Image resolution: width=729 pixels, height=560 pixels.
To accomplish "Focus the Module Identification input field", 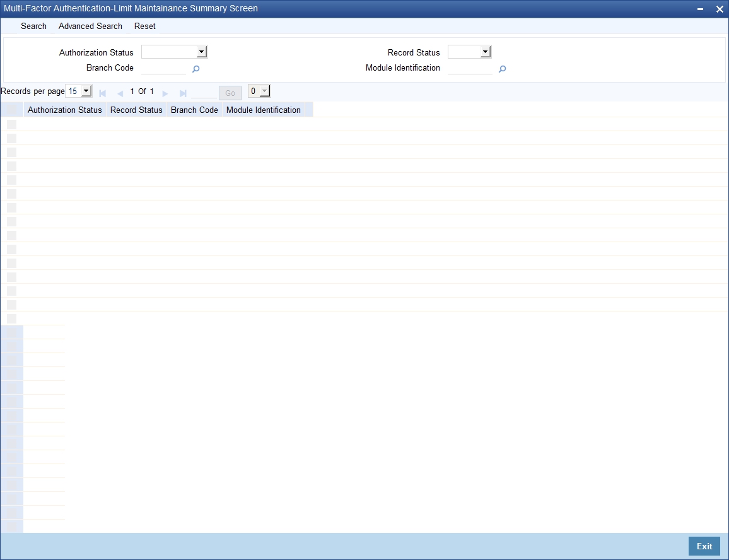I will click(470, 68).
